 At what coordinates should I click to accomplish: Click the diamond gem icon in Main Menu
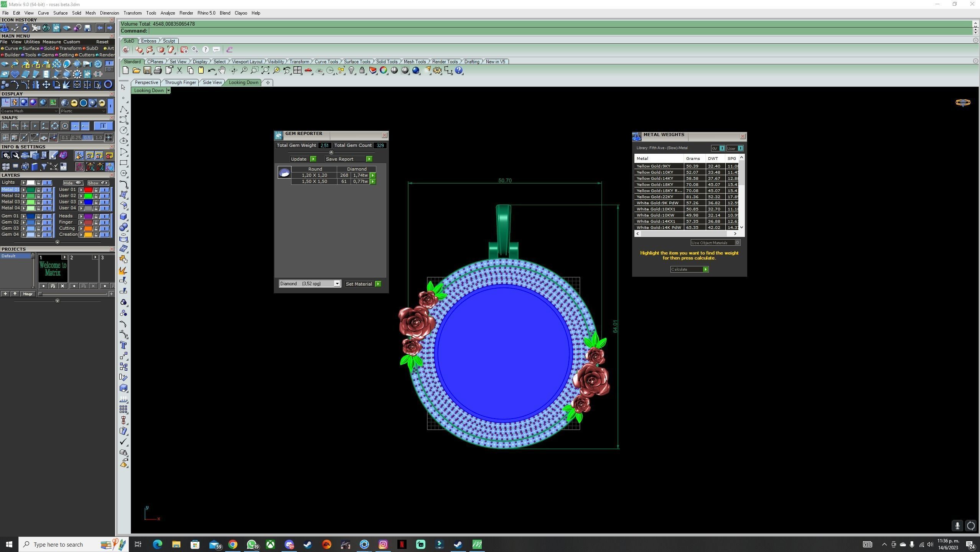(15, 74)
